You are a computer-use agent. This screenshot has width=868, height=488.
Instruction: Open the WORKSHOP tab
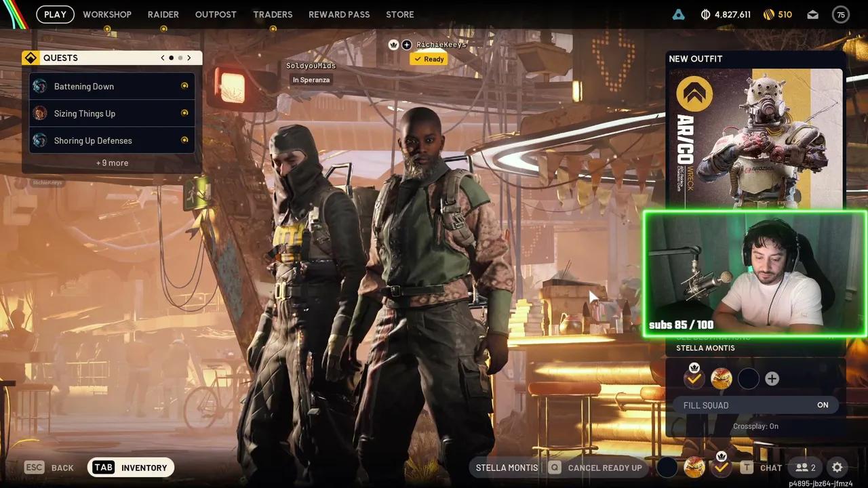[x=107, y=14]
